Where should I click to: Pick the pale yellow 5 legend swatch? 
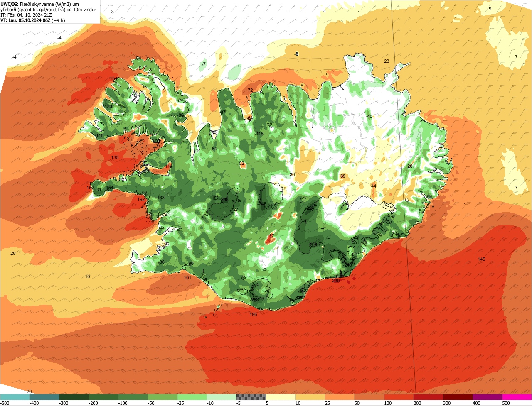(x=280, y=397)
